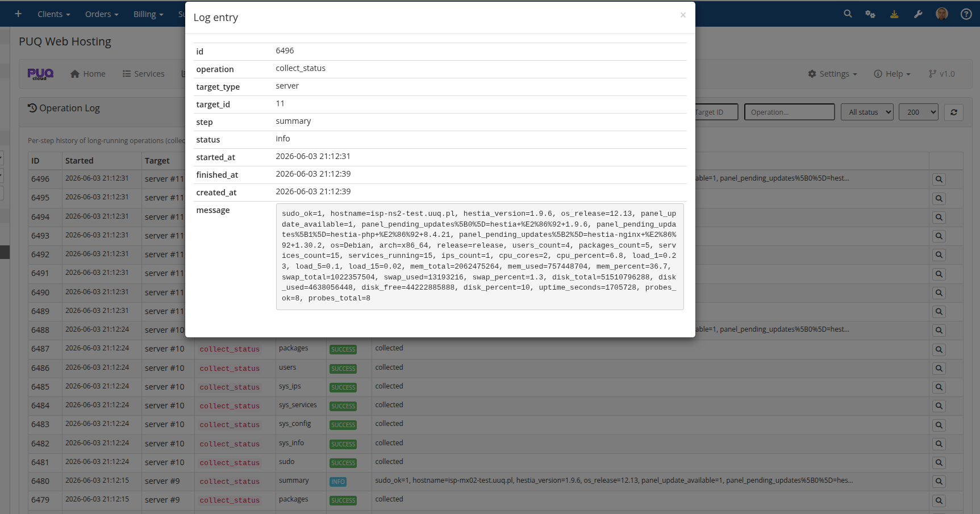
Task: Focus the Target ID filter field
Action: pyautogui.click(x=716, y=112)
